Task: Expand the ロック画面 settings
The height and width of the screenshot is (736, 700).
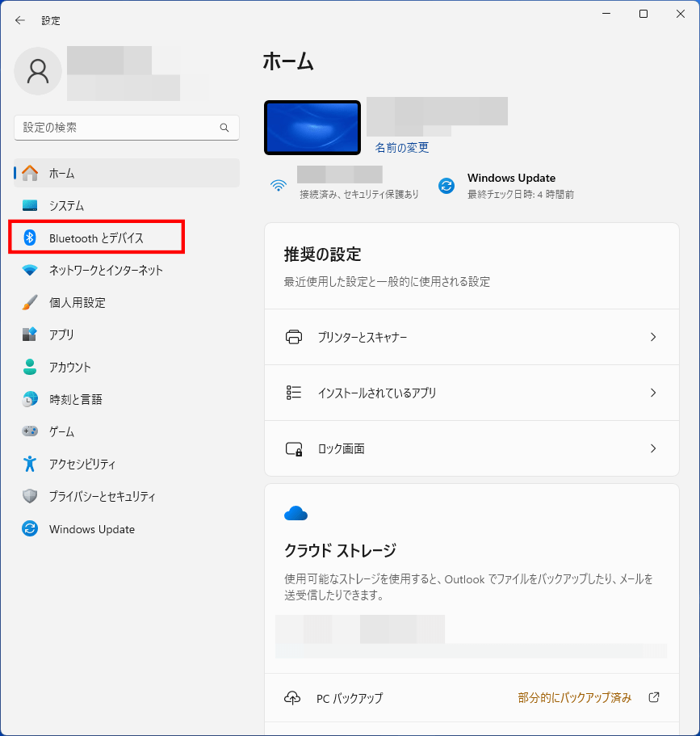Action: (x=472, y=448)
